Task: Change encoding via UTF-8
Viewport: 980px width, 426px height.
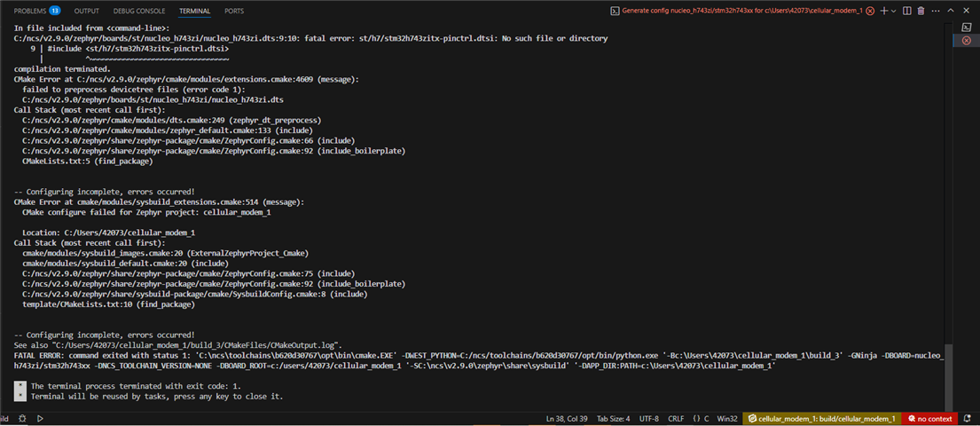Action: pyautogui.click(x=647, y=419)
